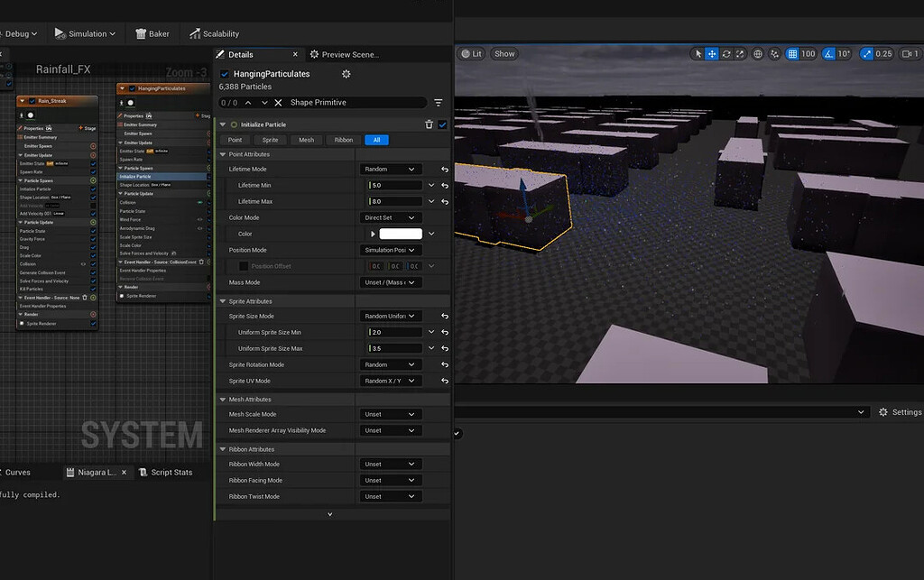924x580 pixels.
Task: Toggle the world coordinate space globe icon
Action: point(758,54)
